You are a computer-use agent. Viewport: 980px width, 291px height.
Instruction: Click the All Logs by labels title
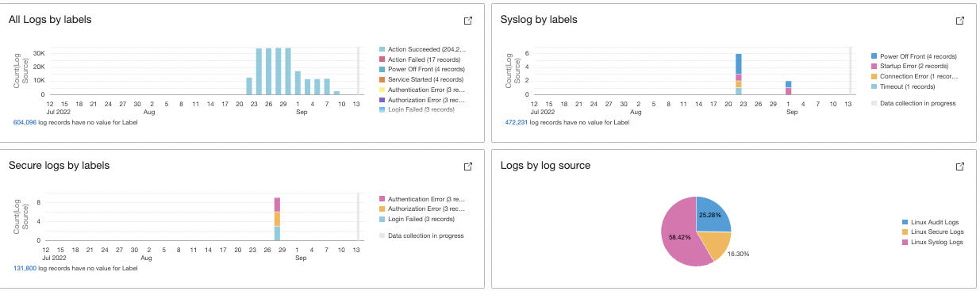click(50, 19)
